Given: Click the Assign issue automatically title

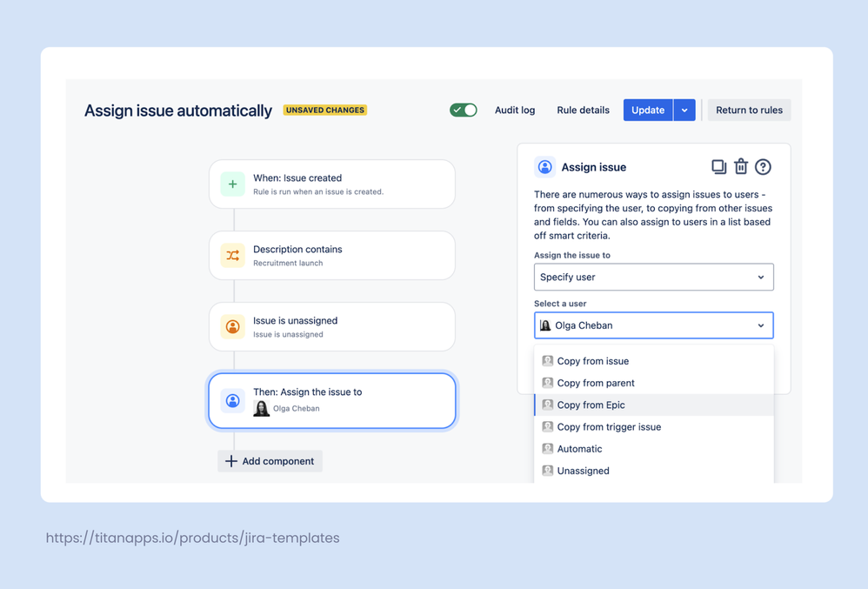Looking at the screenshot, I should [x=178, y=110].
